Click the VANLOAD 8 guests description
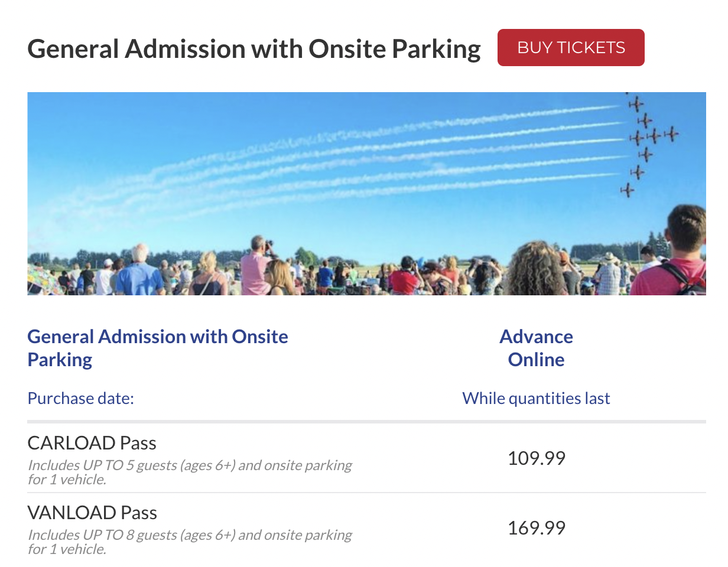The height and width of the screenshot is (567, 728). (190, 542)
